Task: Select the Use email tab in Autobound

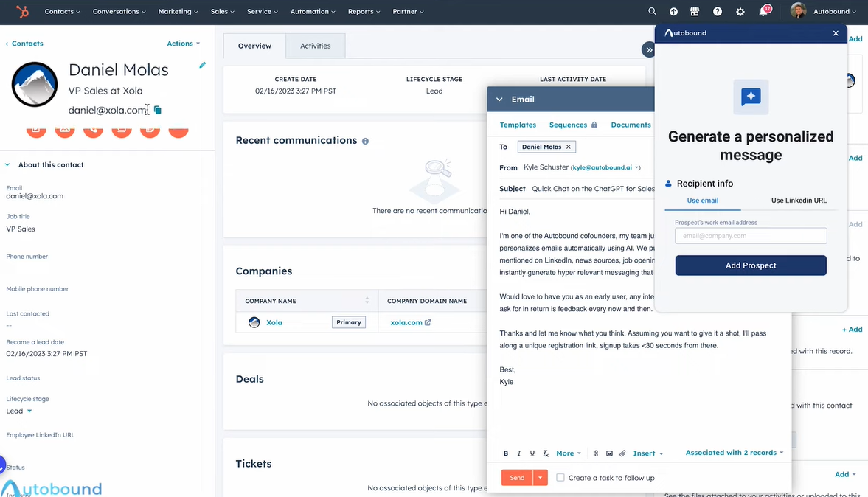Action: 703,201
